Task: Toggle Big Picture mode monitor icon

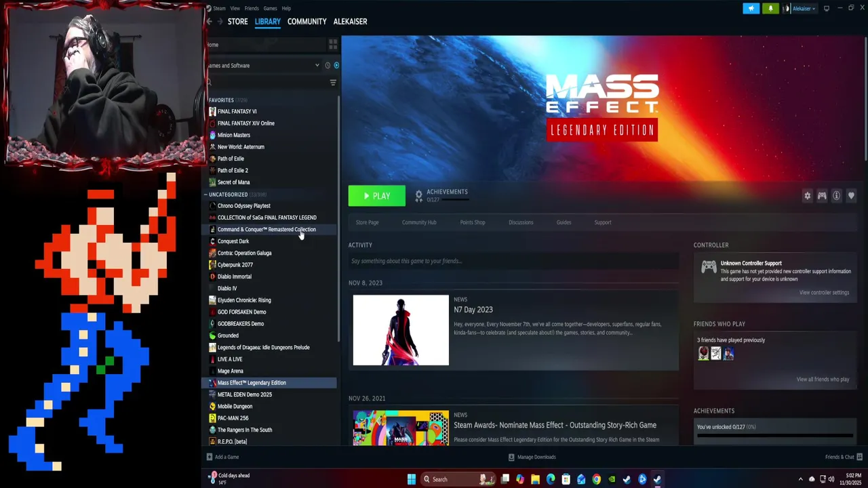Action: [826, 8]
